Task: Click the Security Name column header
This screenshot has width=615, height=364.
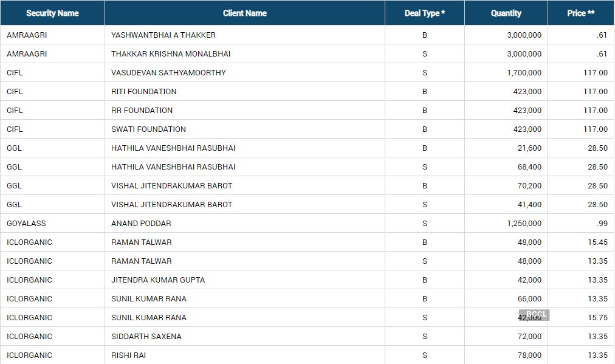Action: pos(52,13)
